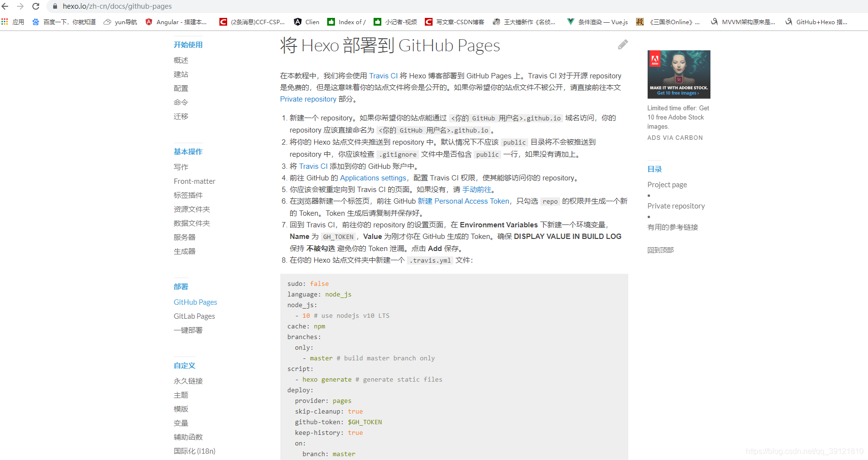Click the padlock site info icon
Viewport: 868px width, 460px height.
(55, 6)
